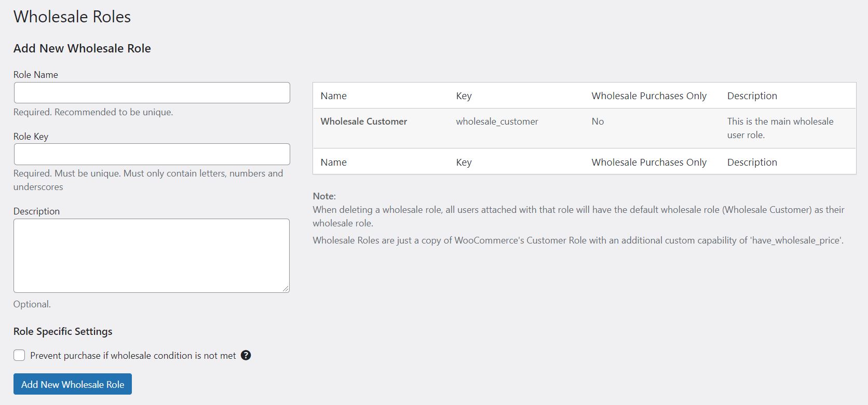Click the help question mark icon
This screenshot has width=868, height=405.
pyautogui.click(x=246, y=355)
